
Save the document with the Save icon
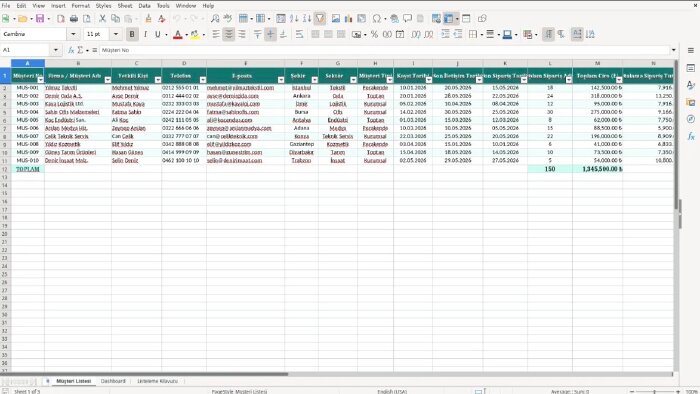click(40, 19)
